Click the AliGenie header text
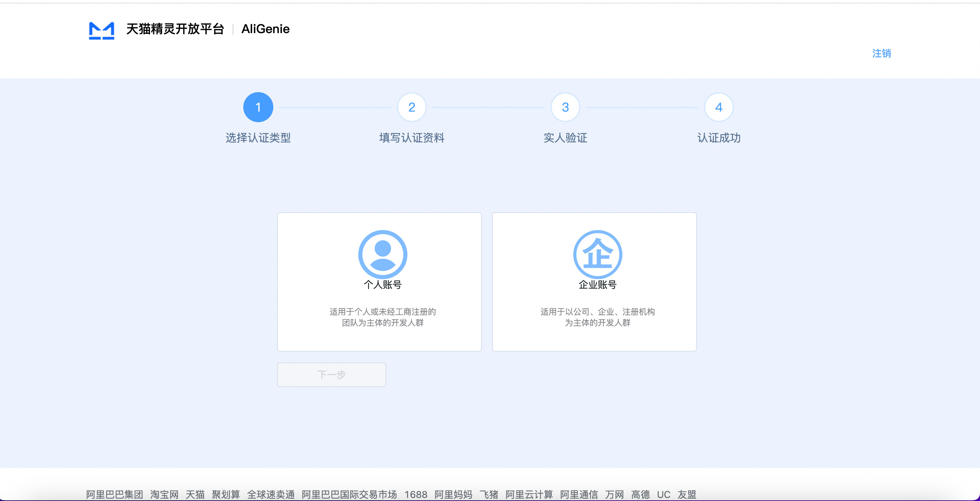980x501 pixels. (265, 29)
